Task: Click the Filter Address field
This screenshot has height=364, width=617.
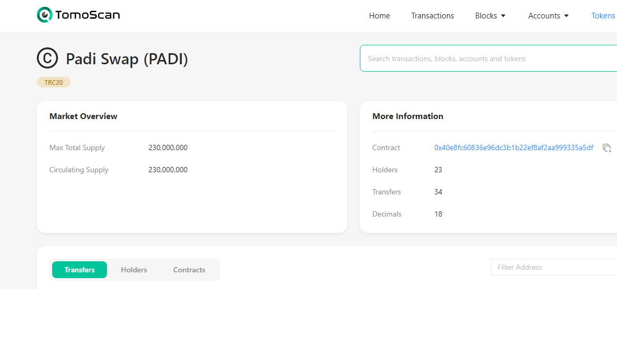Action: pyautogui.click(x=554, y=267)
